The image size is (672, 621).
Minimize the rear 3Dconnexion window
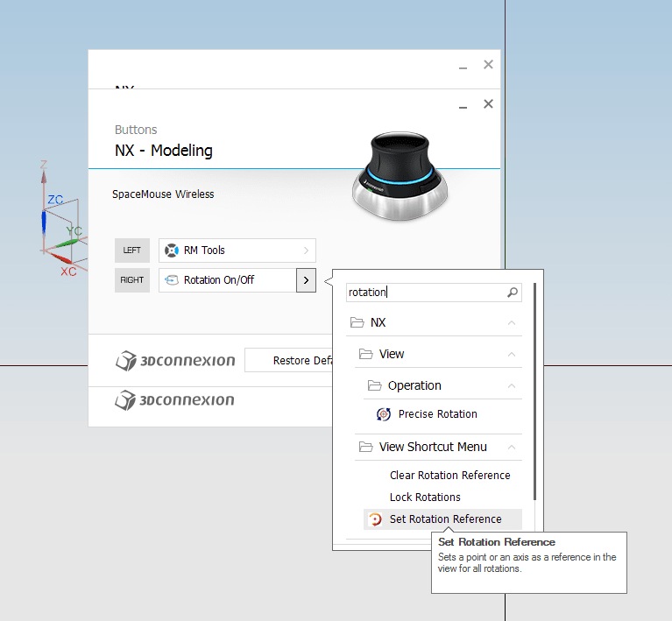pos(463,66)
